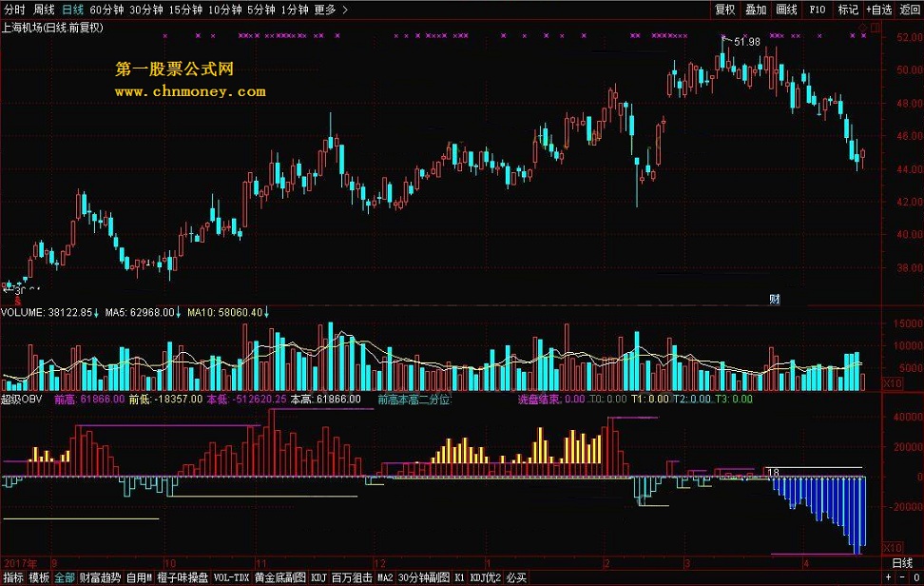Open the 更多 periods menu
This screenshot has width=924, height=586.
click(325, 10)
